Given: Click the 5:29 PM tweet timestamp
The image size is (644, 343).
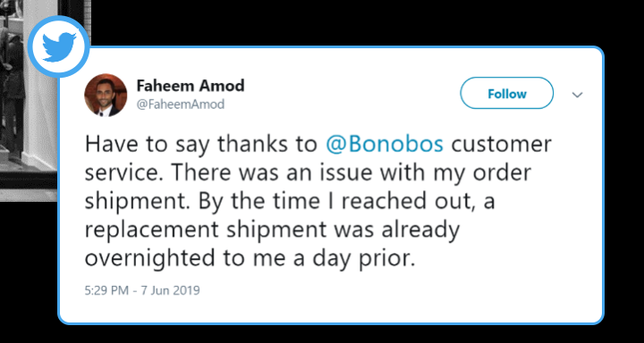Looking at the screenshot, I should coord(106,290).
